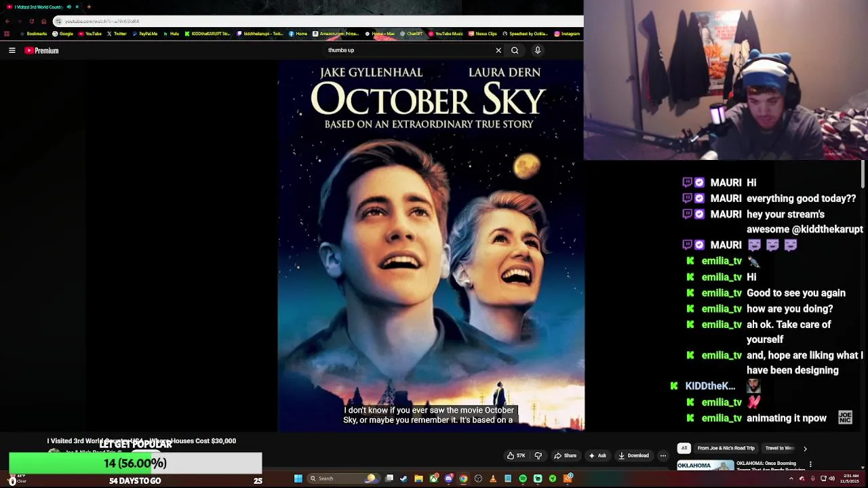Show next filter chips with arrow
Screen dimensions: 868x488
click(805, 448)
